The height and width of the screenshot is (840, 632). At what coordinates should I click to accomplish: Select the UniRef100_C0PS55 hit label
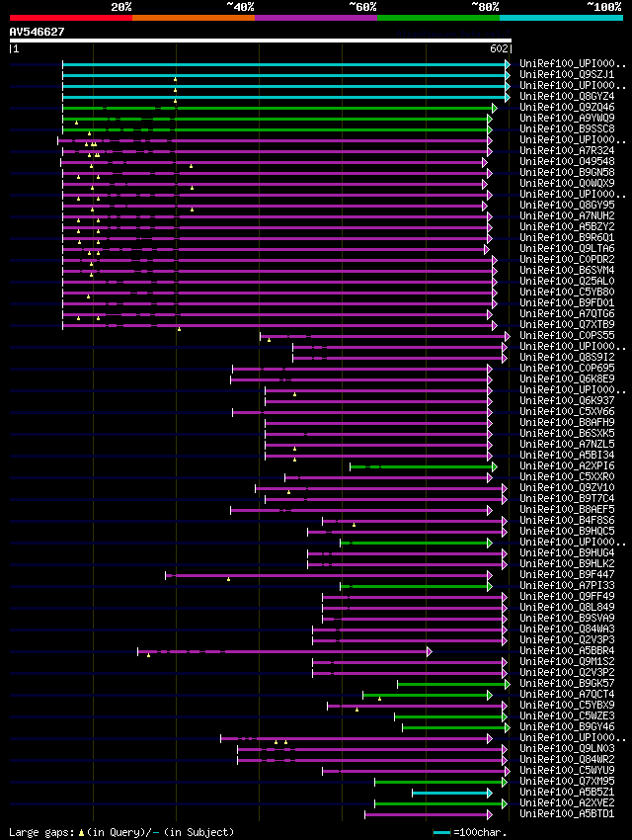point(567,336)
